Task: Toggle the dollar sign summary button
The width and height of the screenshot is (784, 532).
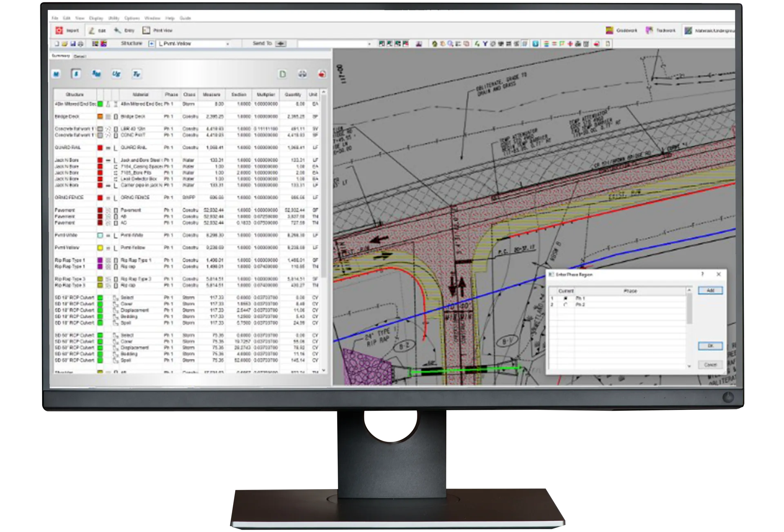Action: (76, 74)
